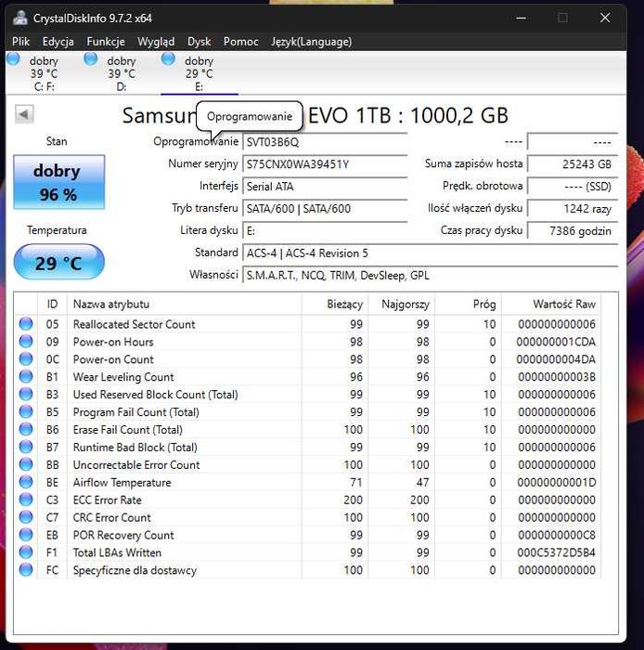Image resolution: width=644 pixels, height=650 pixels.
Task: Click the dobry 96 % health status button
Action: pos(58,182)
